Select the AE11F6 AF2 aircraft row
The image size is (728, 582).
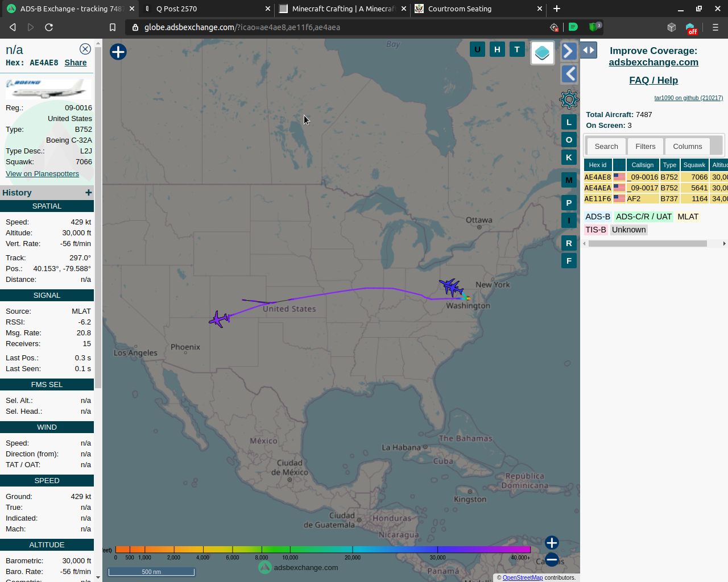click(x=656, y=198)
